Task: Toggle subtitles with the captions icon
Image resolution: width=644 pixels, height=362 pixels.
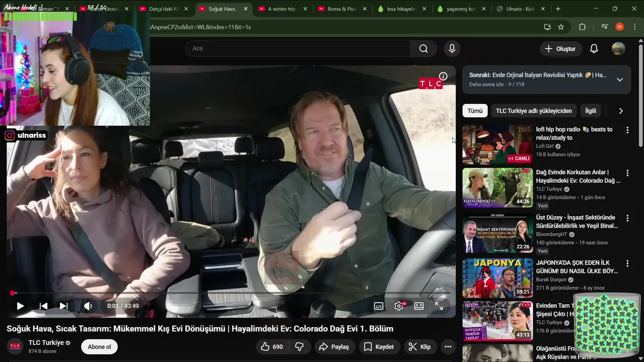Action: coord(379,306)
